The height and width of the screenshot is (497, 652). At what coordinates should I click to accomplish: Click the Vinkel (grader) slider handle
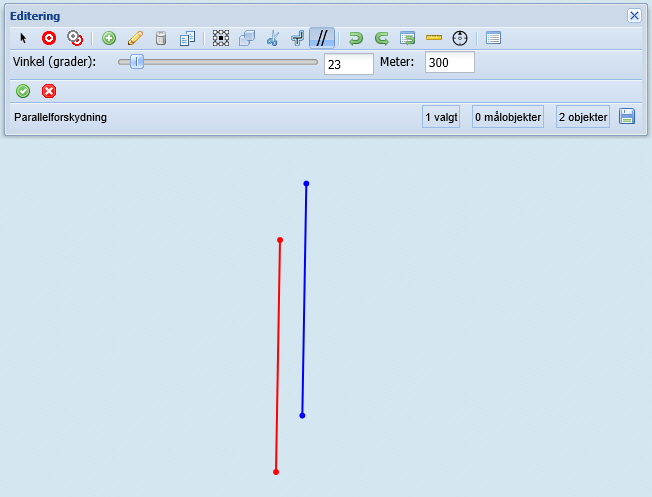(x=137, y=62)
